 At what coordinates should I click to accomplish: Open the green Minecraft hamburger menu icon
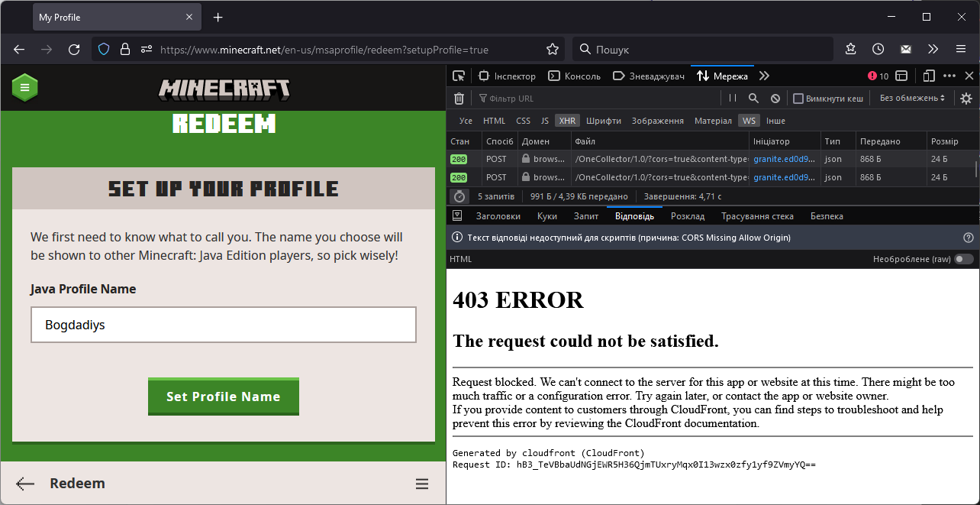click(x=24, y=88)
